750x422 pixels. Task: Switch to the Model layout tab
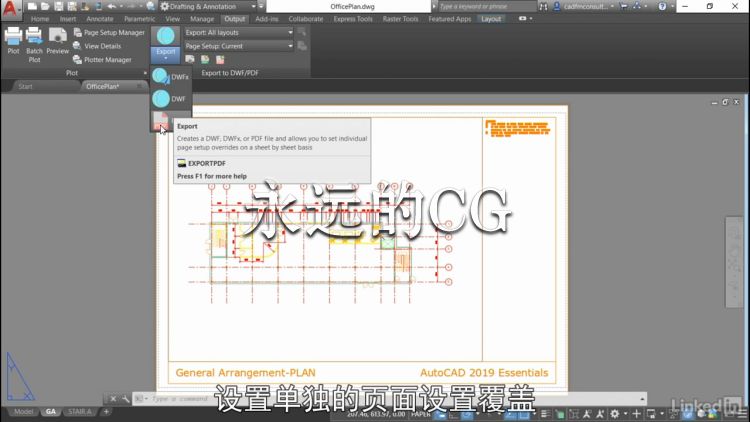pos(23,411)
